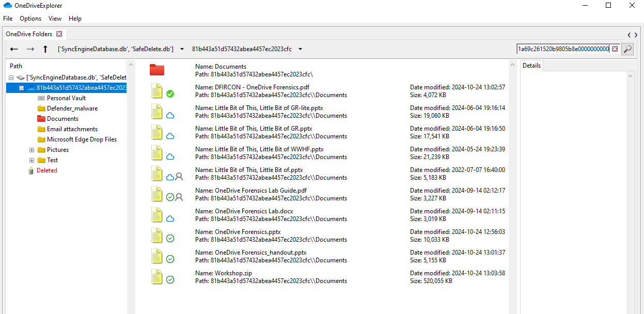Click shared person icon for Little Bit of.pptx
Viewport: 644px width, 314px height.
click(179, 177)
